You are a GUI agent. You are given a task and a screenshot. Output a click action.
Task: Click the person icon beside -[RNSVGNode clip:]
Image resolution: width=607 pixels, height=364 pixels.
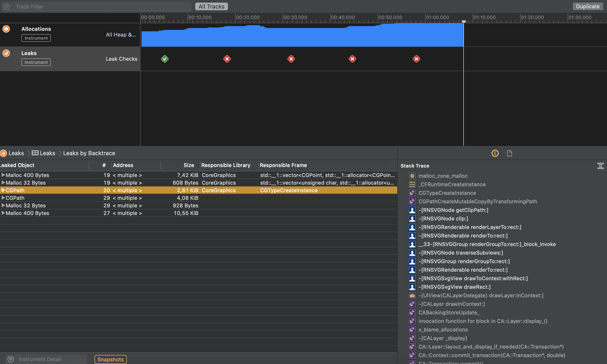point(412,219)
